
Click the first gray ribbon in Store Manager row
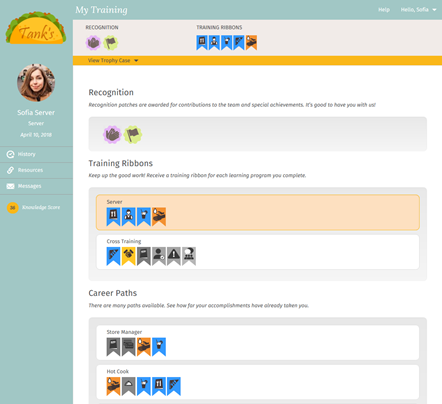coord(113,347)
